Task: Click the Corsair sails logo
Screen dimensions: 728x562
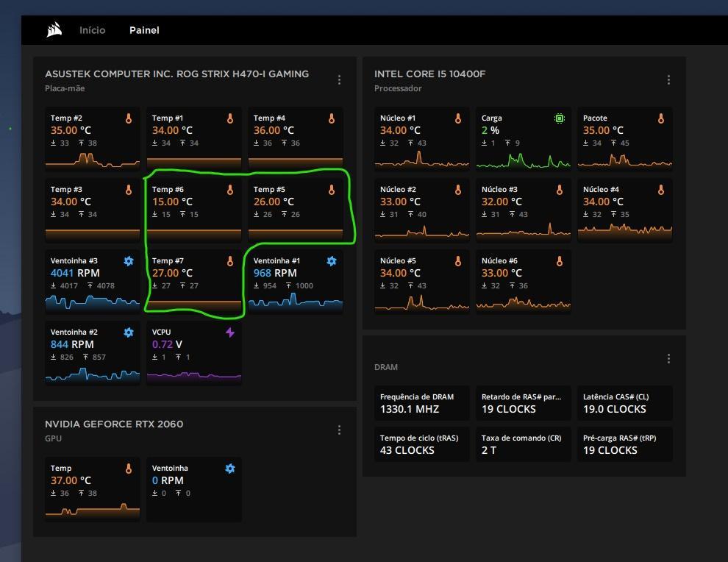Action: [x=54, y=29]
